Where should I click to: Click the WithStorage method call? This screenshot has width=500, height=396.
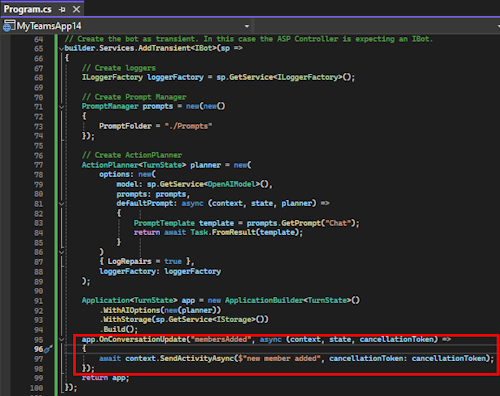[127, 320]
